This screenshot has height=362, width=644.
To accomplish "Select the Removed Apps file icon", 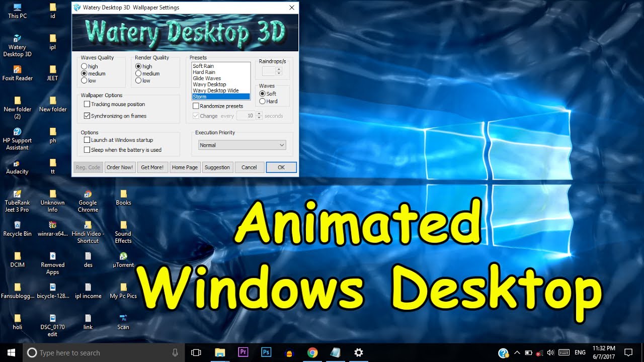I will 53,263.
